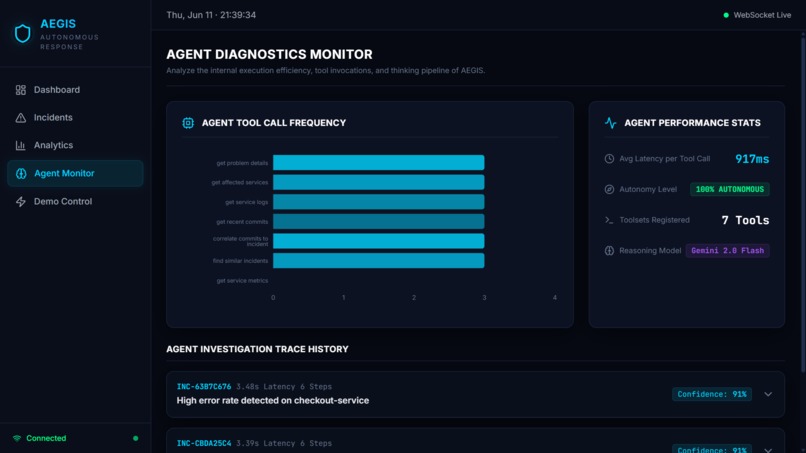Open Demo Control from the sidebar
The image size is (806, 453).
pos(75,202)
